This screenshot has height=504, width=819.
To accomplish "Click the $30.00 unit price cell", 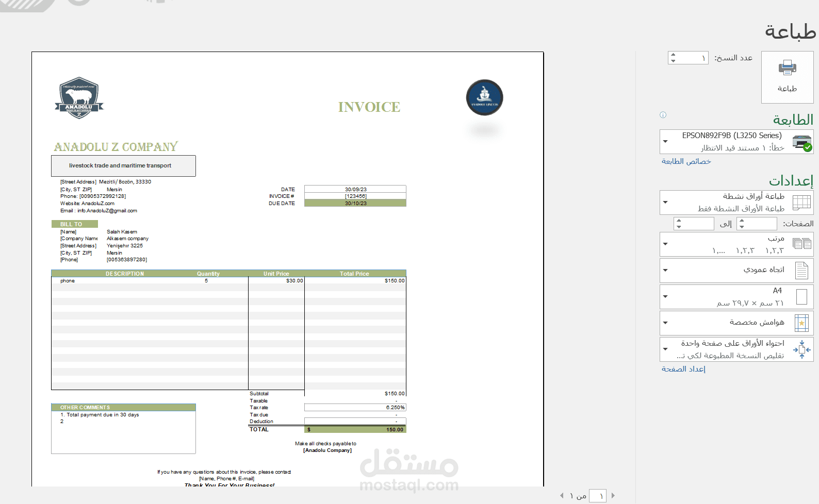I will (294, 281).
